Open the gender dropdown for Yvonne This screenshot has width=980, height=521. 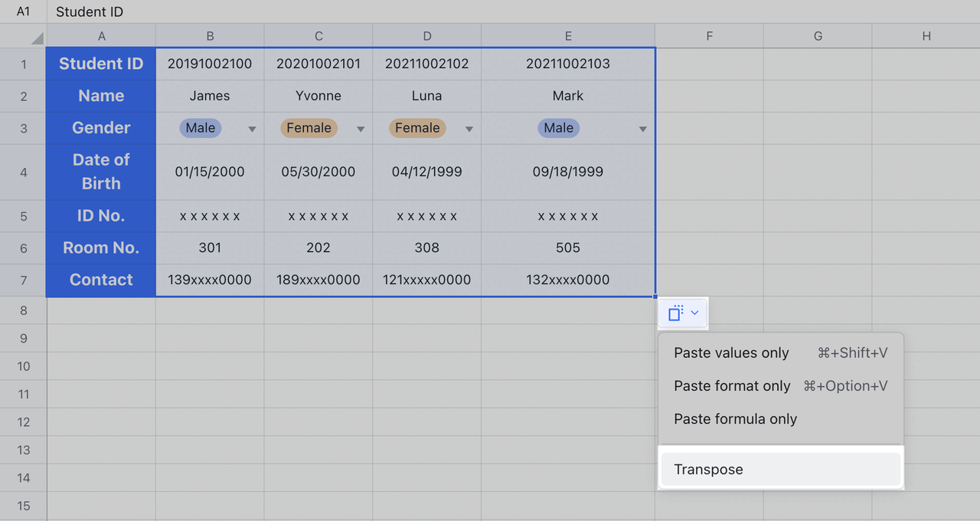(361, 129)
